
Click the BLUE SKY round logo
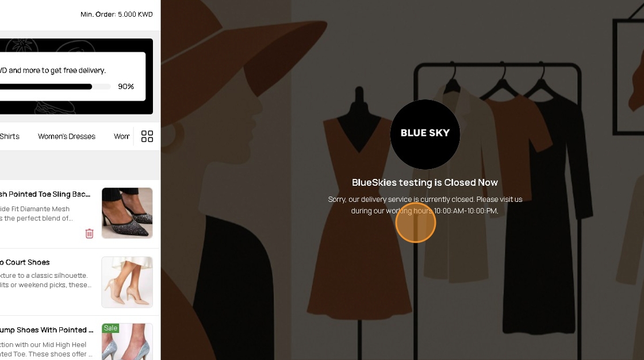coord(425,134)
